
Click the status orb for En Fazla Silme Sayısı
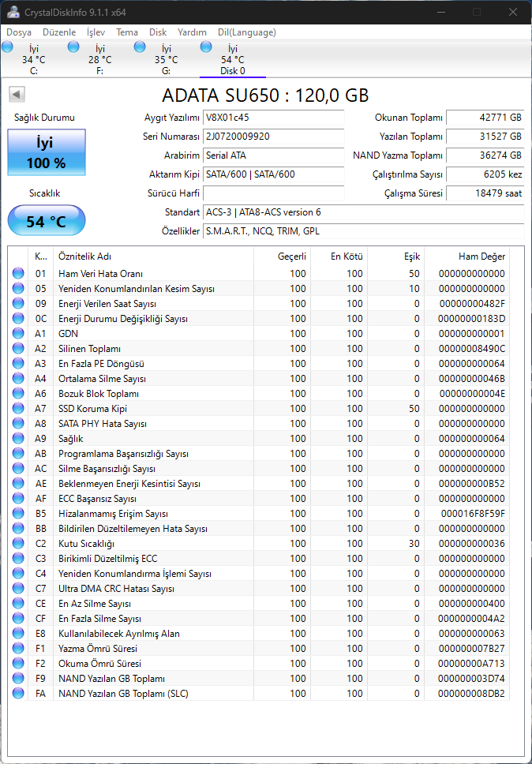[x=18, y=618]
